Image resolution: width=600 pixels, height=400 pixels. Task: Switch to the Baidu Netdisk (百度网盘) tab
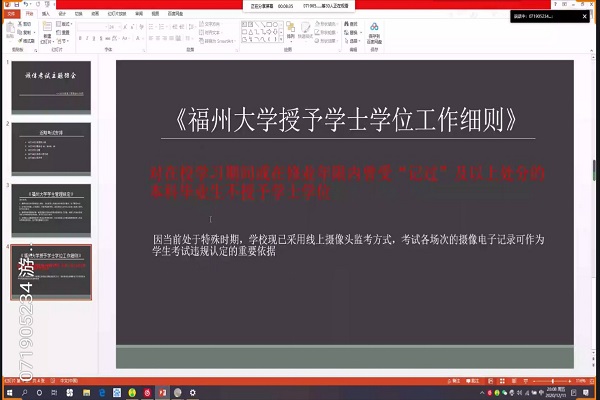(x=175, y=13)
